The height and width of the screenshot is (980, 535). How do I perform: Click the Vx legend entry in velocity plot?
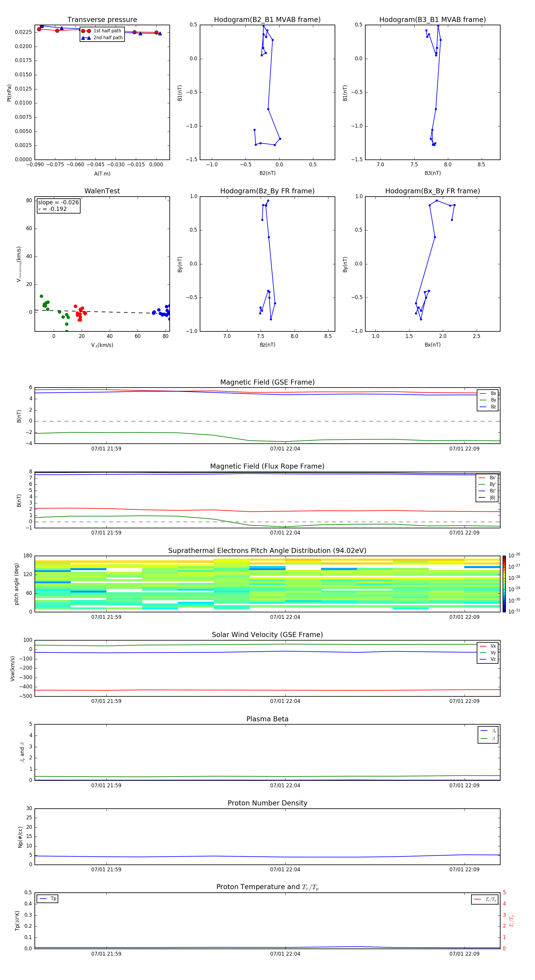(488, 646)
